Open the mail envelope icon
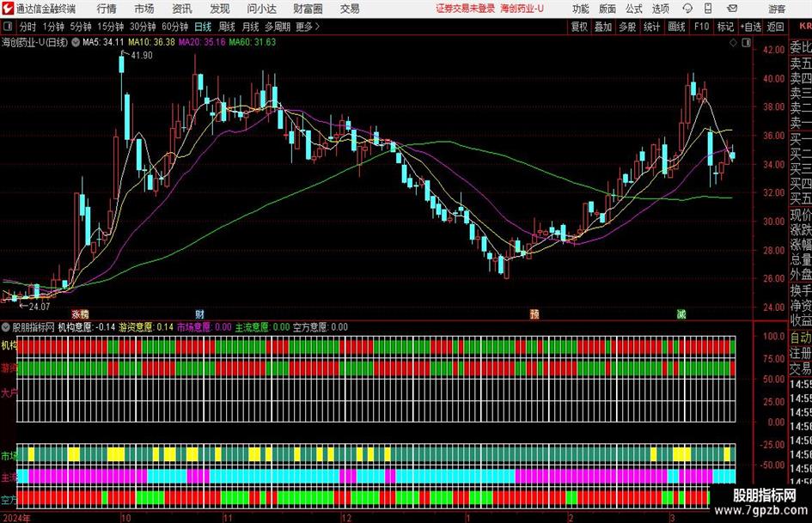Image resolution: width=812 pixels, height=523 pixels. pos(732,9)
